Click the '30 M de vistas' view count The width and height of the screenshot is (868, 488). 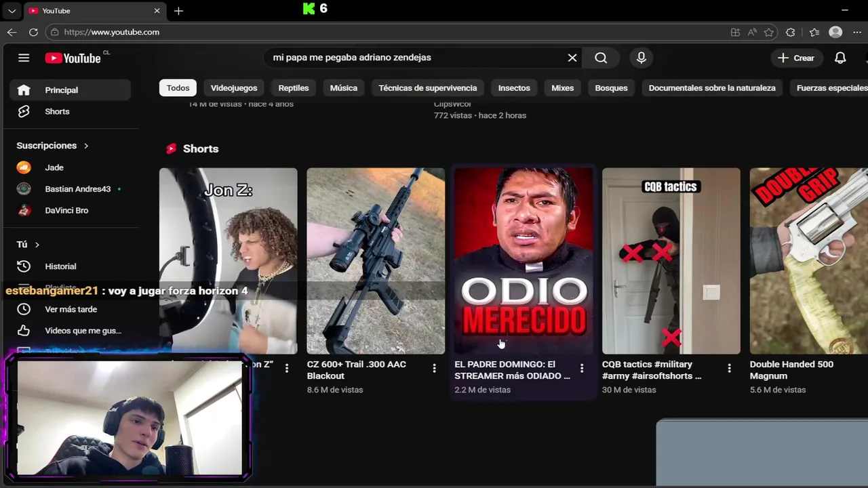click(x=629, y=390)
